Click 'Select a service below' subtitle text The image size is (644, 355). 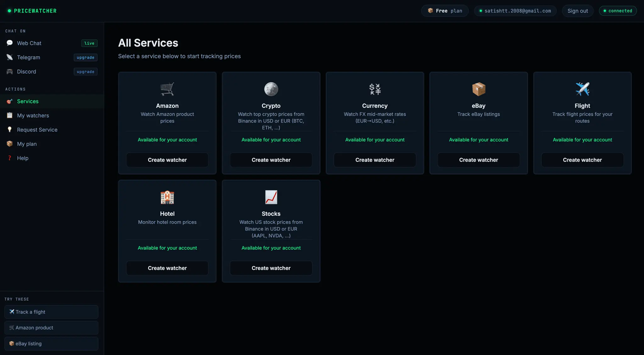coord(179,56)
